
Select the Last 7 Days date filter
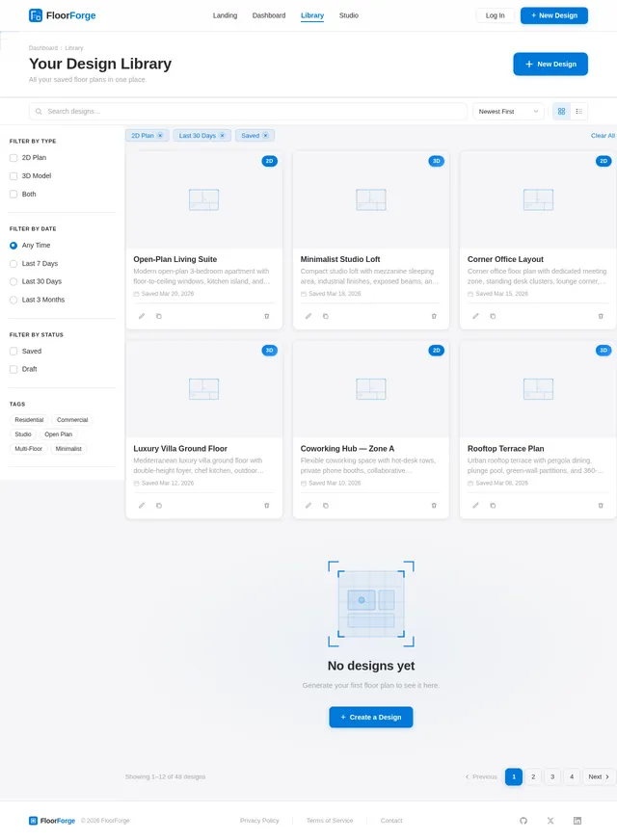click(x=13, y=263)
